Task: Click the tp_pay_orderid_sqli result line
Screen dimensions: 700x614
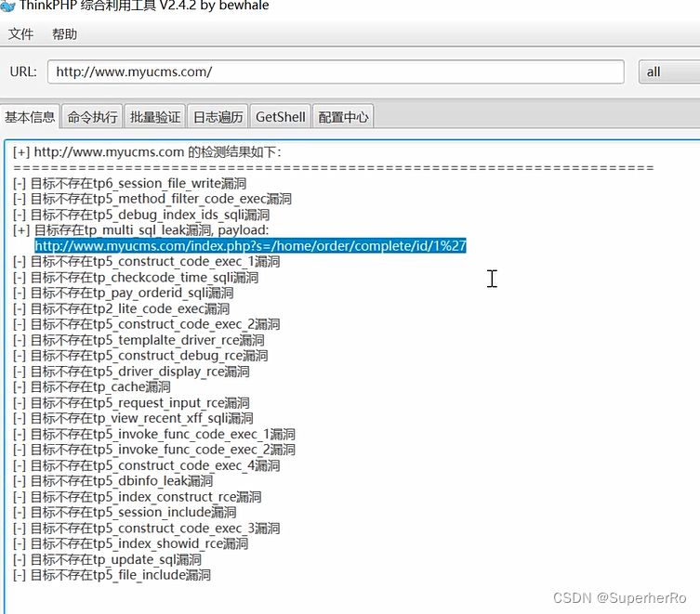Action: pos(124,294)
